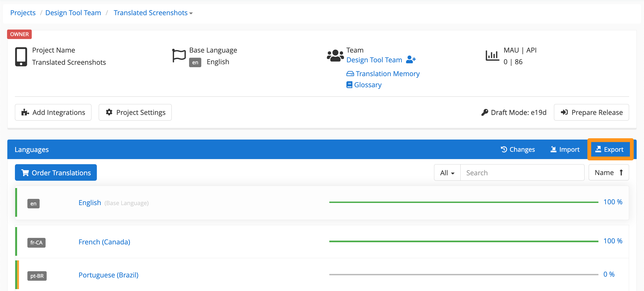Open the English base language row
This screenshot has height=291, width=644.
point(322,203)
